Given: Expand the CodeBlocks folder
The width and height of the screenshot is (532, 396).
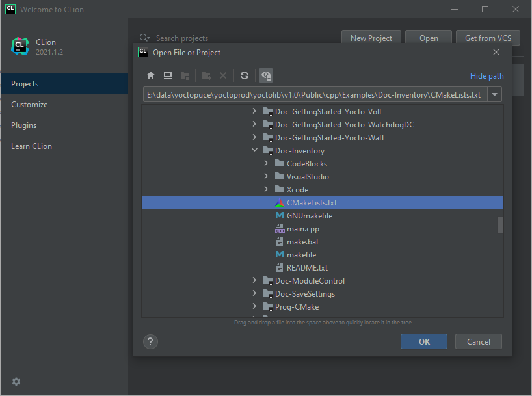Looking at the screenshot, I should pyautogui.click(x=267, y=164).
